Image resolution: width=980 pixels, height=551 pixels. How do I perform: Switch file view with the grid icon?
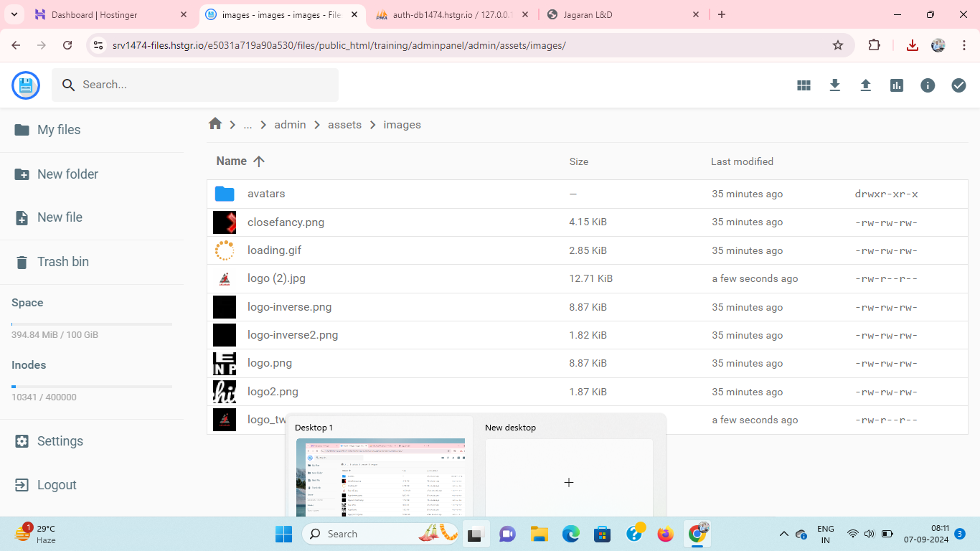tap(804, 85)
